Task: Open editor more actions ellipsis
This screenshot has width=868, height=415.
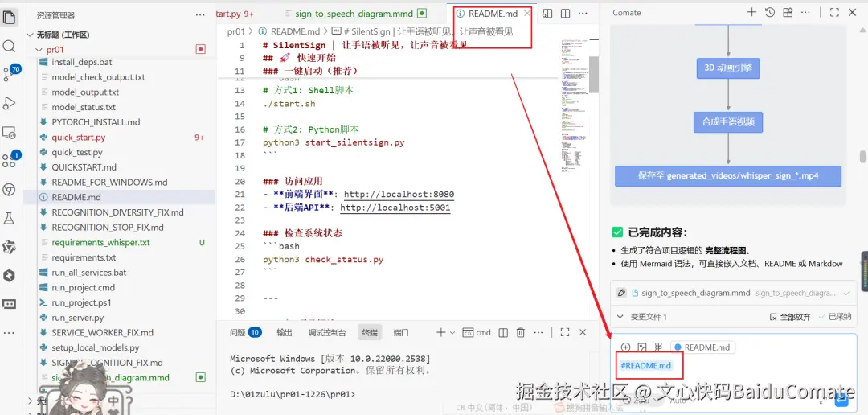Action: 583,14
